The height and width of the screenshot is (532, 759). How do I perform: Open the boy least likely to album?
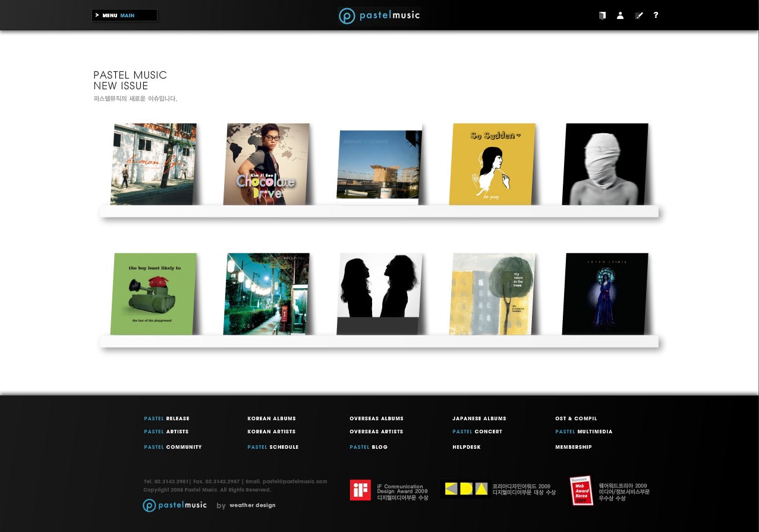click(x=153, y=294)
